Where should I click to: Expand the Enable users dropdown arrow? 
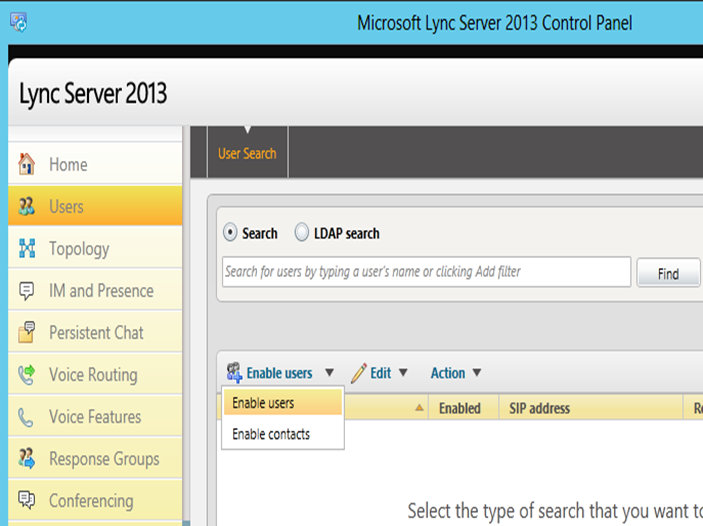[330, 372]
